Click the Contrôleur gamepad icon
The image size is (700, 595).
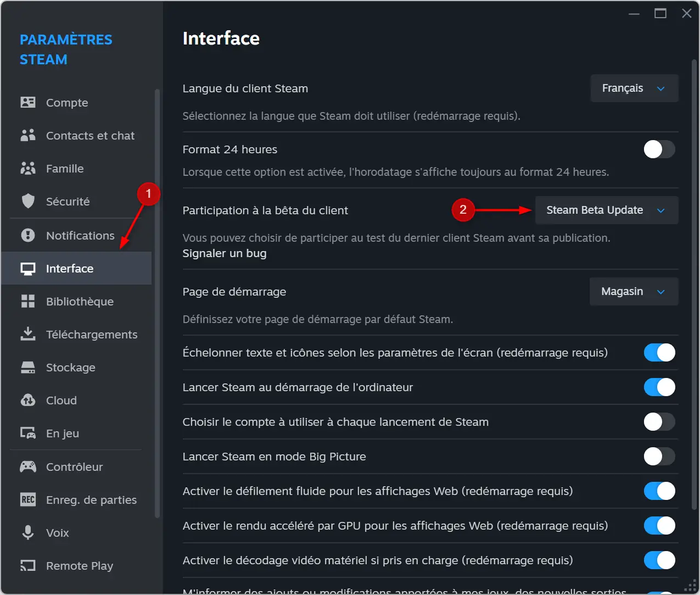pos(28,466)
